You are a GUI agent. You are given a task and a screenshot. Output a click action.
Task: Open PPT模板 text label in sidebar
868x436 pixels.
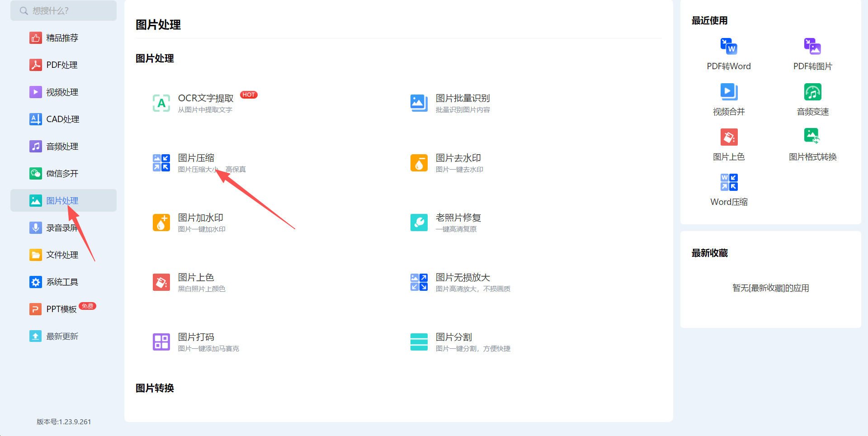[61, 309]
